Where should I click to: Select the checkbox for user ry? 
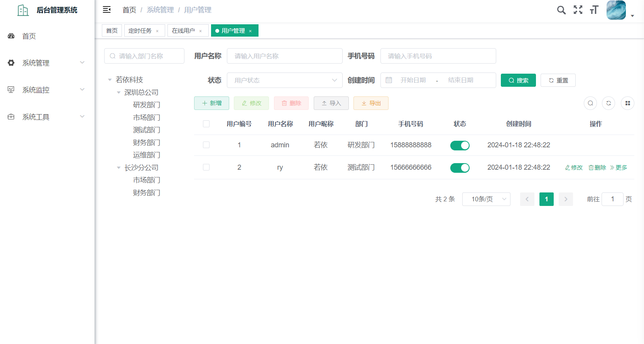pyautogui.click(x=206, y=167)
